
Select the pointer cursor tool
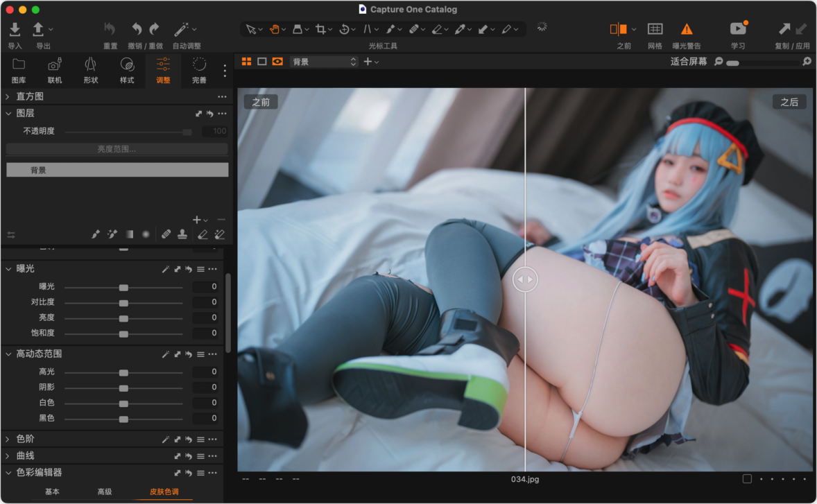pos(251,29)
